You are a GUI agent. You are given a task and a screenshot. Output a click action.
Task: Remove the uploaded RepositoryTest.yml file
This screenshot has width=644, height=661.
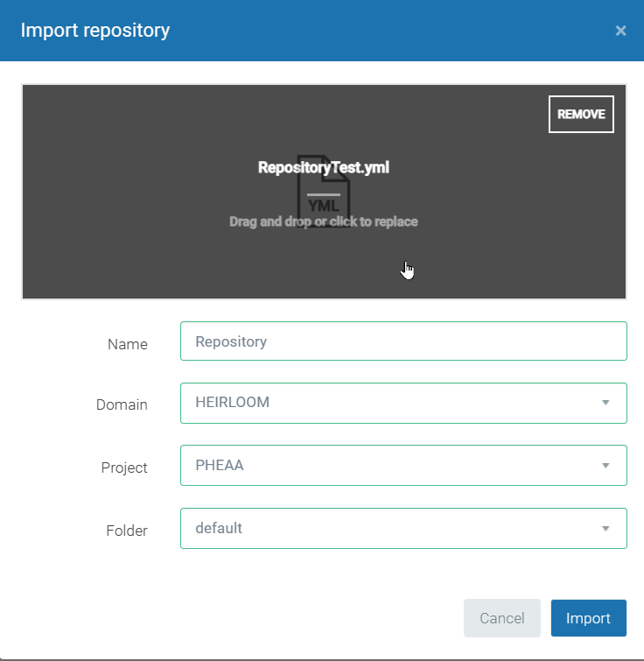(581, 114)
